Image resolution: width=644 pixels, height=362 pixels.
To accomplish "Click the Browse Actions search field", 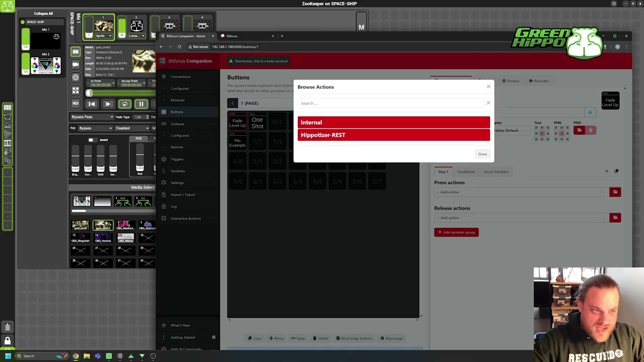I will point(391,103).
